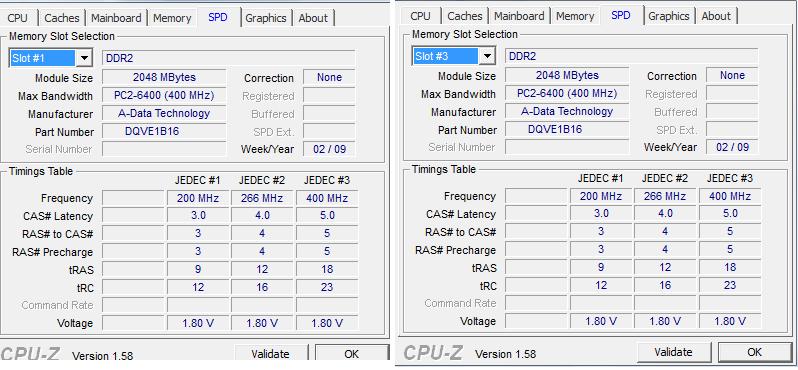This screenshot has height=370, width=798.
Task: Click A-Data Technology manufacturer in left window
Action: (164, 113)
